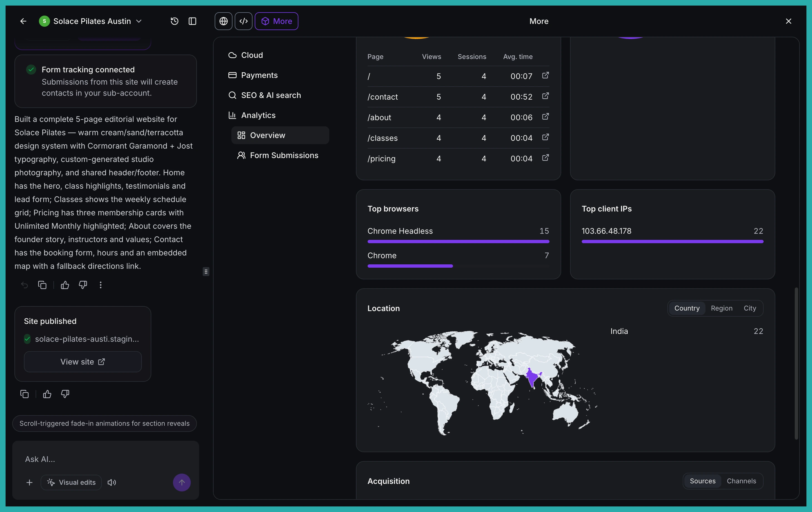Send message with the purple arrow button

click(182, 483)
